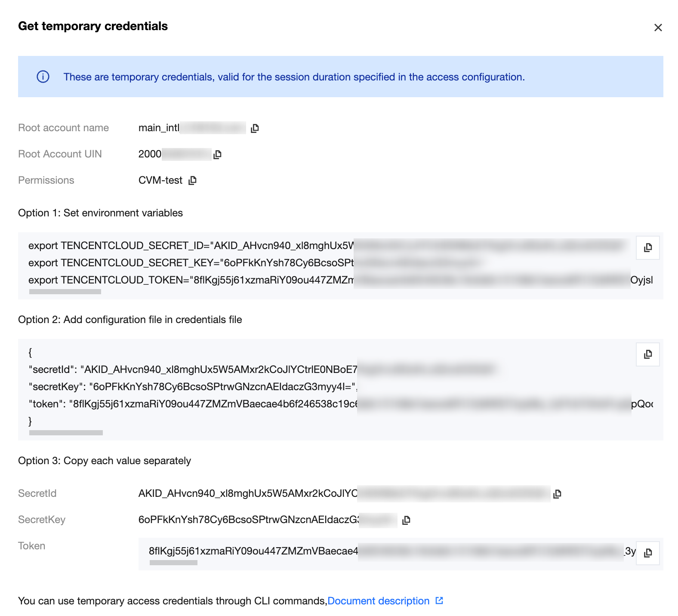
Task: Copy the Token value
Action: click(647, 554)
